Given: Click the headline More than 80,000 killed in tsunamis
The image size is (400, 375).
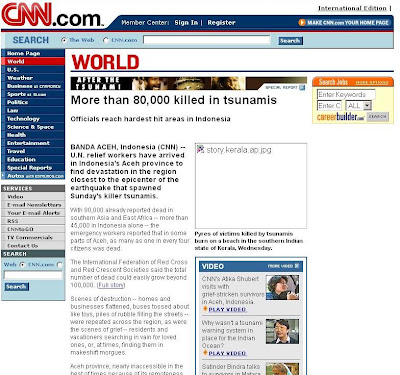Looking at the screenshot, I should click(174, 100).
